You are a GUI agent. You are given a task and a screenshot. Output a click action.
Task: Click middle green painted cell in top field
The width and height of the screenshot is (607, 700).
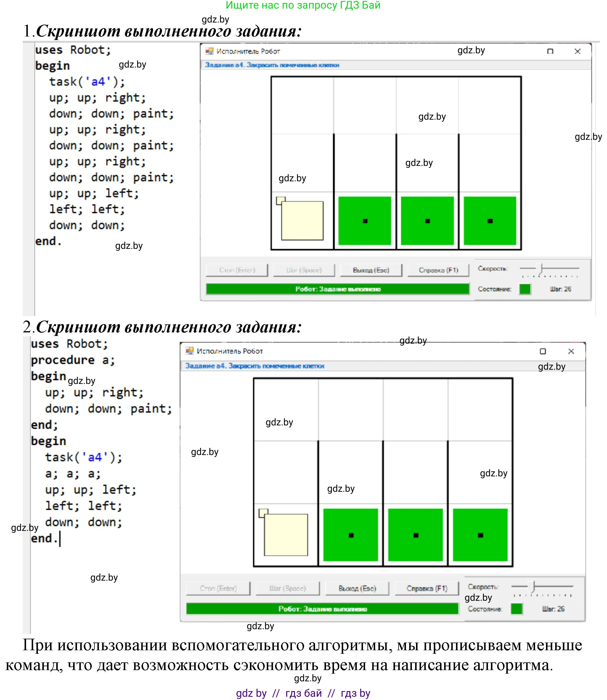point(427,221)
